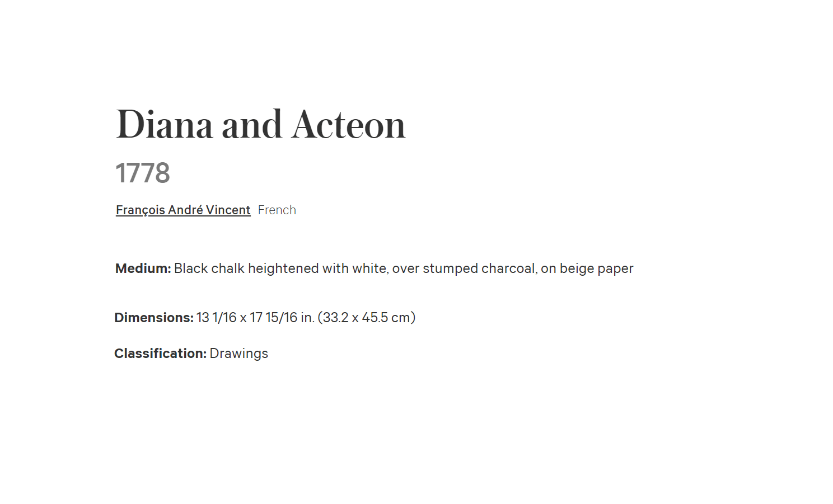The height and width of the screenshot is (504, 833).
Task: Click the French nationality text
Action: [277, 210]
